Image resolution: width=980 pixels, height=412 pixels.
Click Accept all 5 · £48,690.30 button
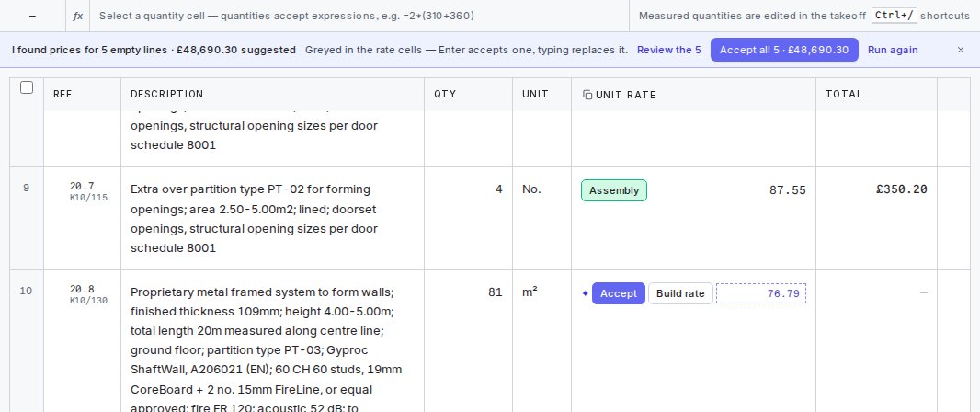point(784,50)
